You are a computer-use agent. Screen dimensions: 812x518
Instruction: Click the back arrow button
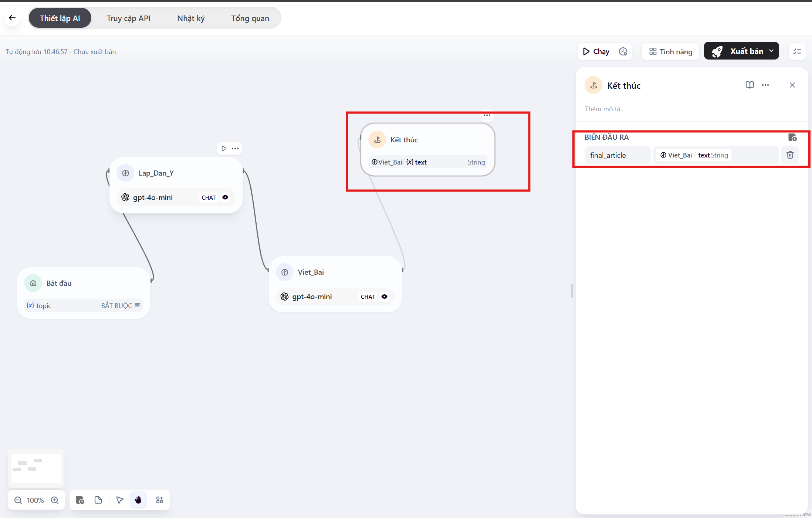[x=12, y=18]
